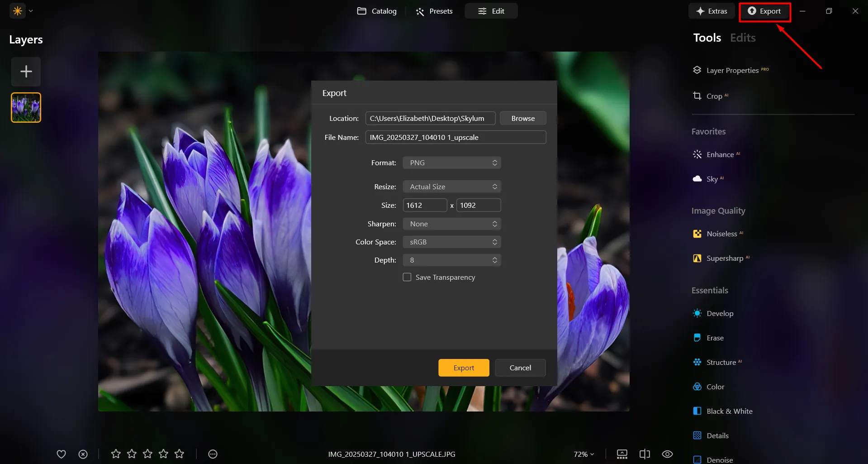Screen dimensions: 868x464
Task: Select the Erase tool
Action: (x=708, y=338)
